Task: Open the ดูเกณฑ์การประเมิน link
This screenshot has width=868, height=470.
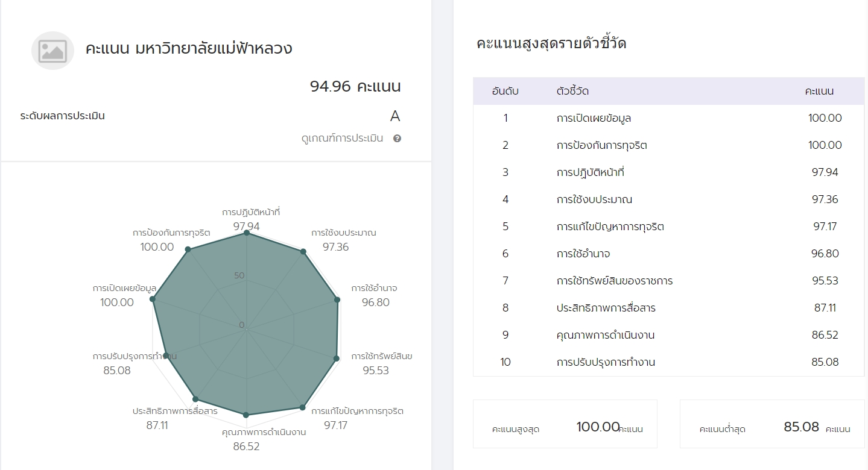Action: pos(342,138)
